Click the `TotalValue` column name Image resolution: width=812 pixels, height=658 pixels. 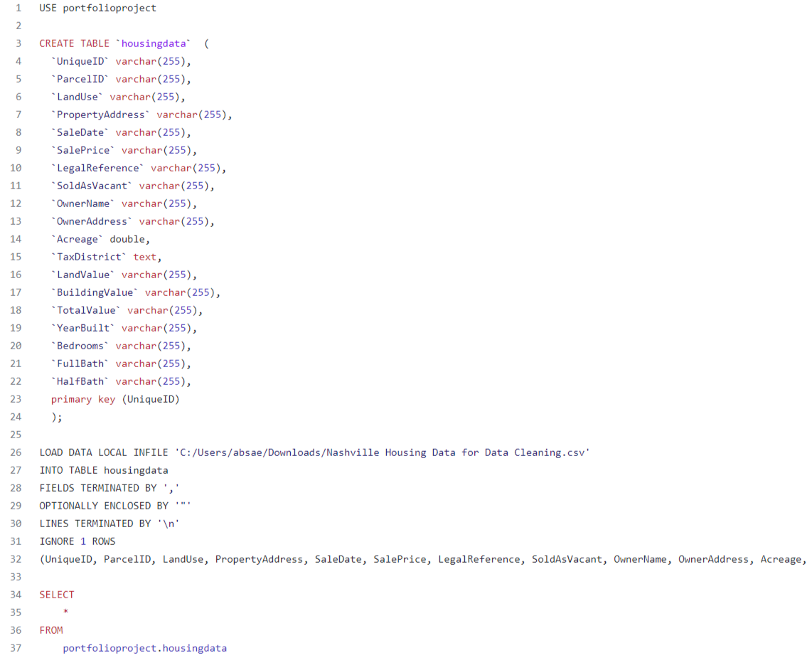click(86, 310)
